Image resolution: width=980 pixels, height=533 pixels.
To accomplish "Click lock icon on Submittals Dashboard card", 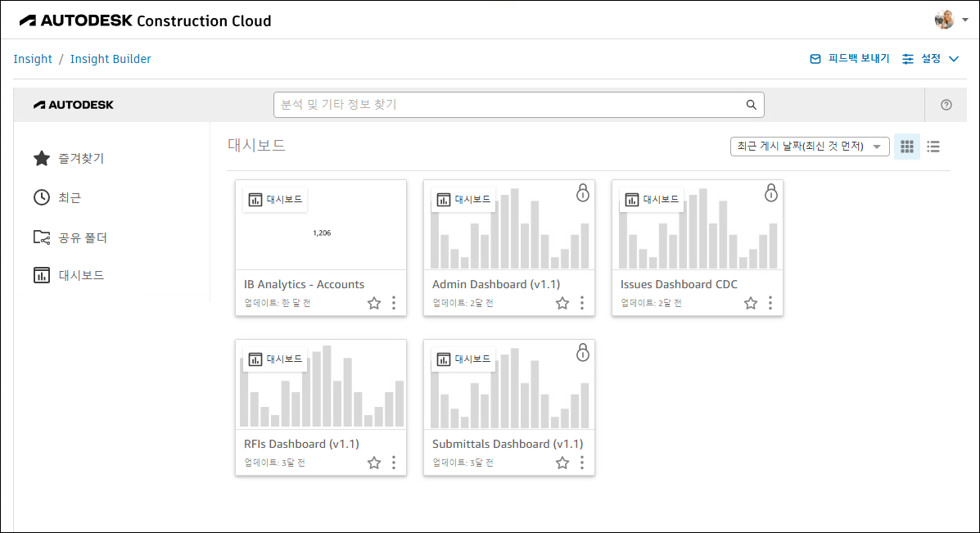I will (x=582, y=353).
